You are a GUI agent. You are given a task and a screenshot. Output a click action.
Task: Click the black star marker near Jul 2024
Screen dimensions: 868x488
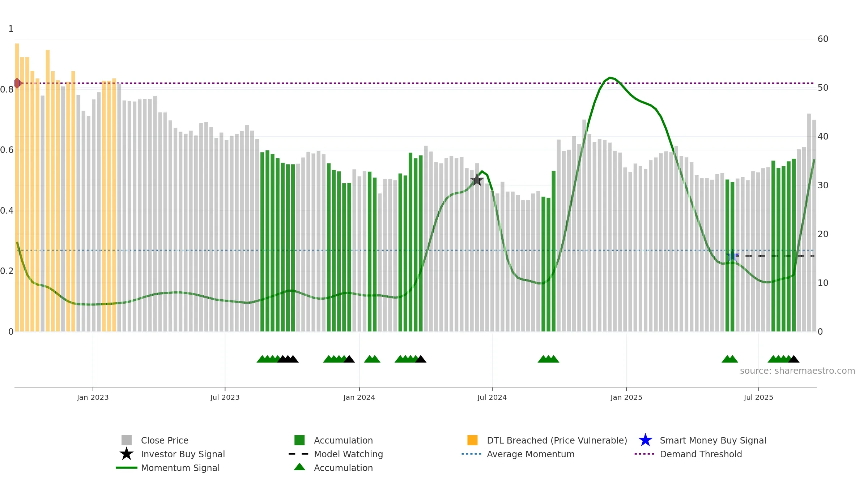477,180
